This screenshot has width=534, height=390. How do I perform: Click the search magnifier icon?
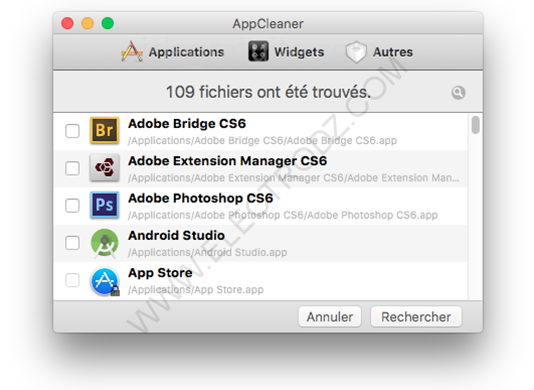pyautogui.click(x=458, y=93)
